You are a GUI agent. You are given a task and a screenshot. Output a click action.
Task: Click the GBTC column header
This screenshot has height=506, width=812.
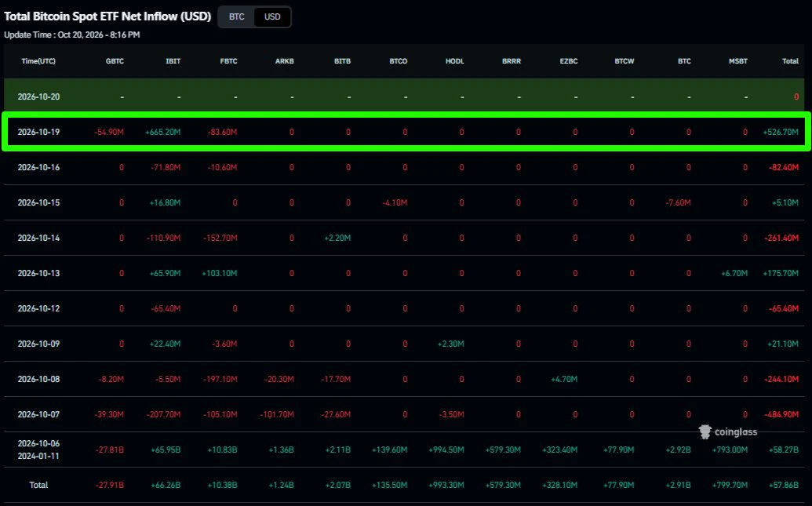click(x=115, y=61)
